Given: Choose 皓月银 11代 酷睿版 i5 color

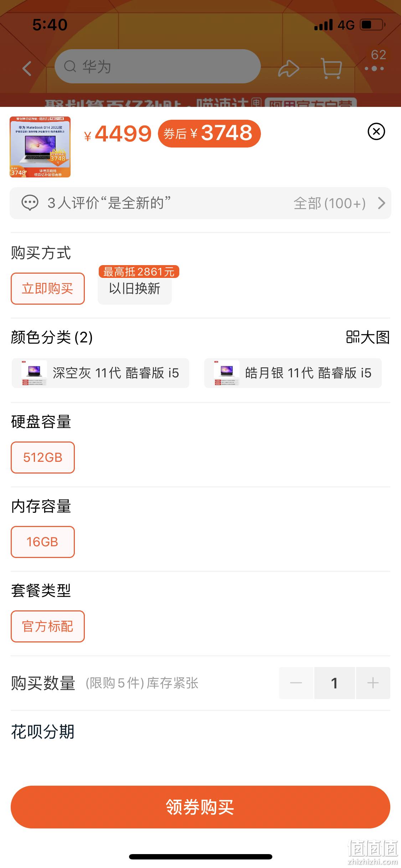Looking at the screenshot, I should click(293, 373).
